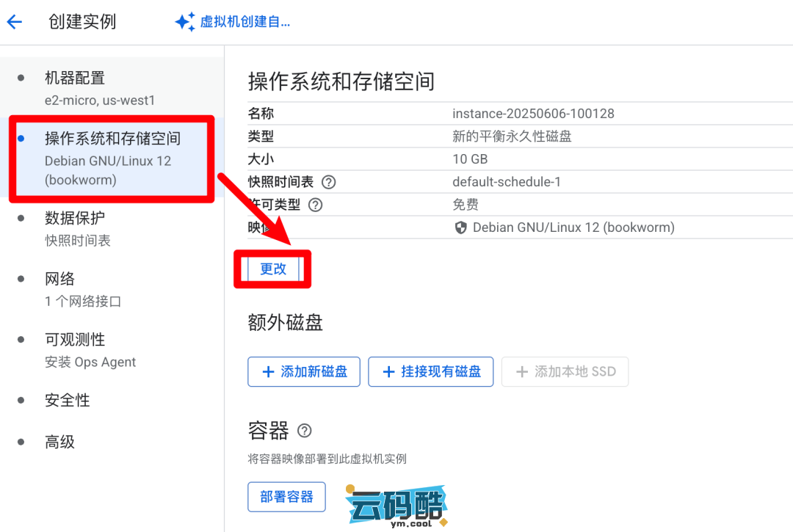Screen dimensions: 793x532
Task: Open the 机器配置 section
Action: click(x=75, y=79)
